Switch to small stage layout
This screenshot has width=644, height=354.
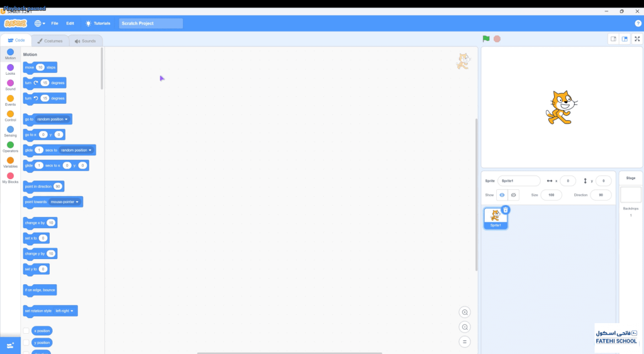[x=613, y=39]
